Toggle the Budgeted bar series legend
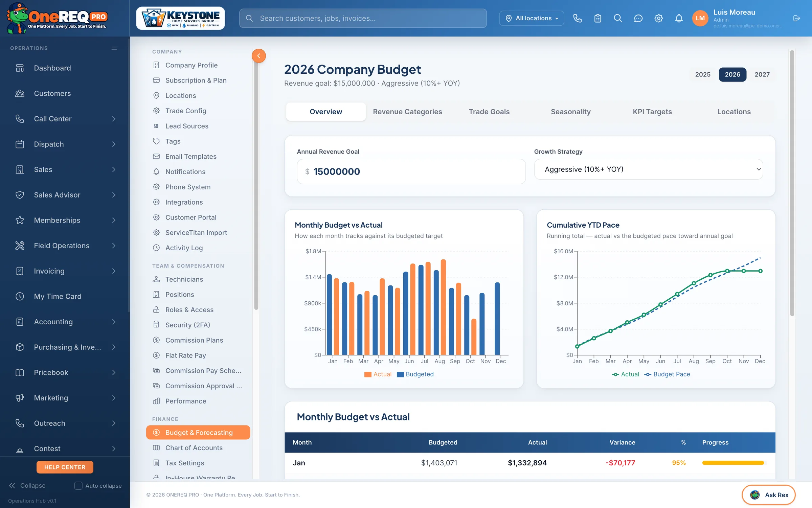Image resolution: width=812 pixels, height=508 pixels. coord(415,374)
